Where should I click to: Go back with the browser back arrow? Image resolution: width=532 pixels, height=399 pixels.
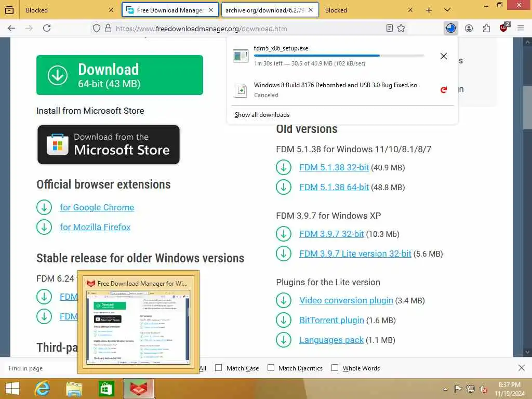[11, 28]
